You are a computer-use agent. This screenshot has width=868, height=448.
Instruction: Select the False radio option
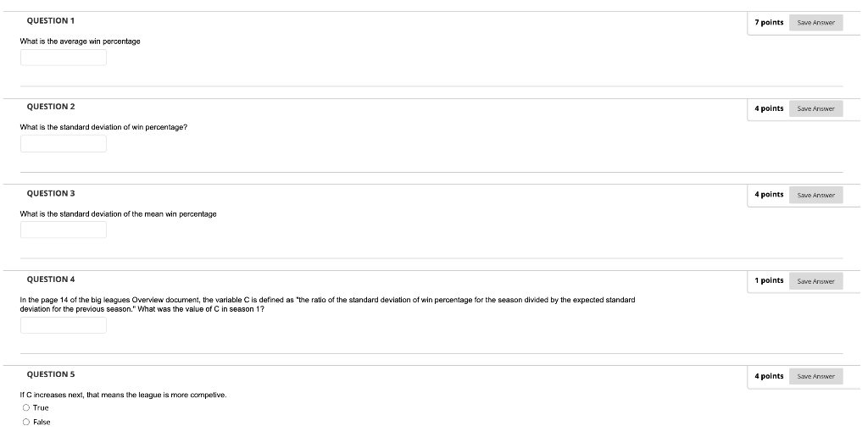[26, 423]
